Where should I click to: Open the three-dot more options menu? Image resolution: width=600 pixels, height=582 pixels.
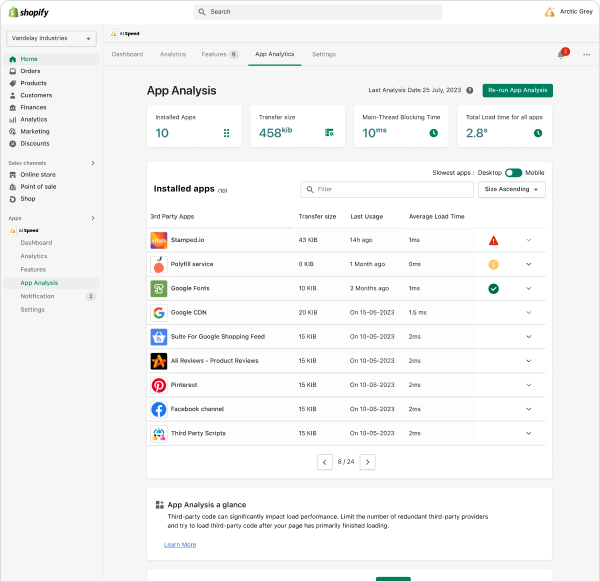(x=587, y=54)
